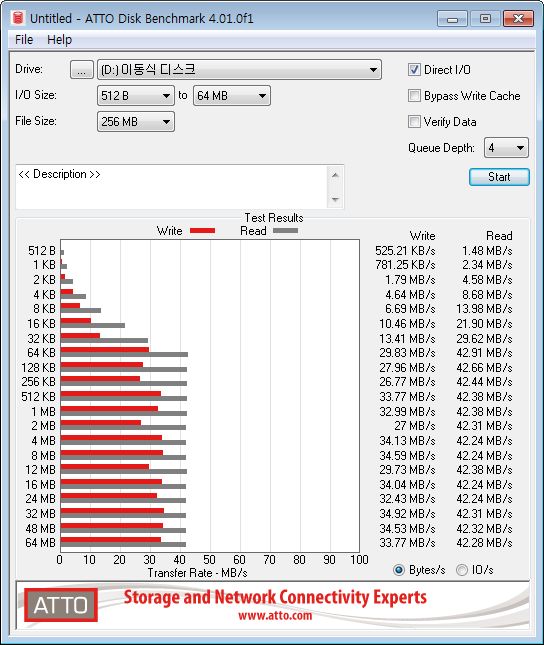The width and height of the screenshot is (544, 645).
Task: Open the 512 B minimum I/O size dropdown
Action: point(135,96)
